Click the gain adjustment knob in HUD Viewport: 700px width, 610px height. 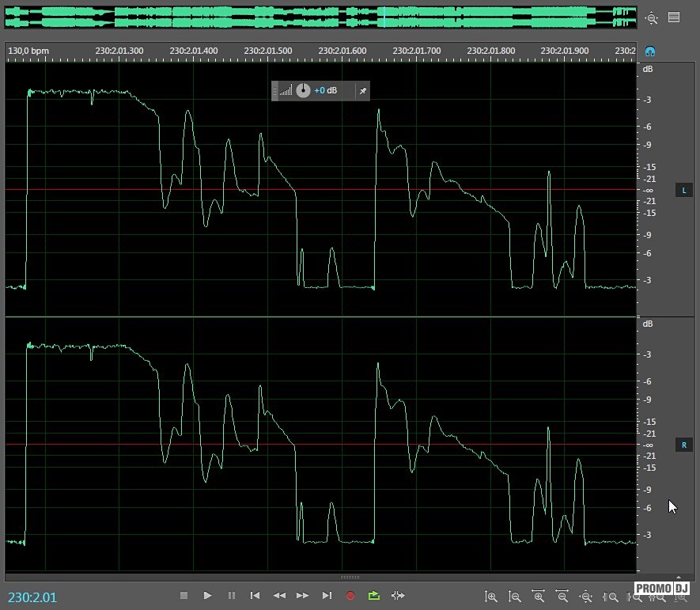coord(303,91)
